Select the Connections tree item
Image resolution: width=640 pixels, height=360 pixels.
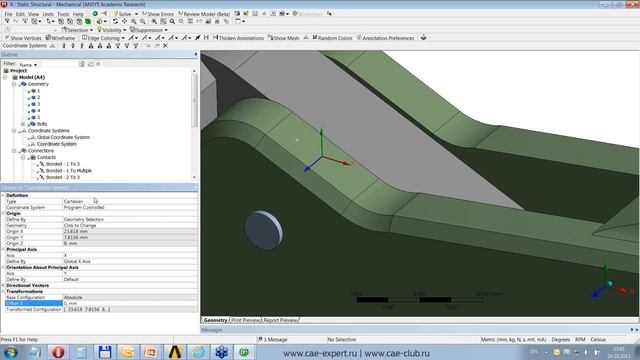click(40, 151)
